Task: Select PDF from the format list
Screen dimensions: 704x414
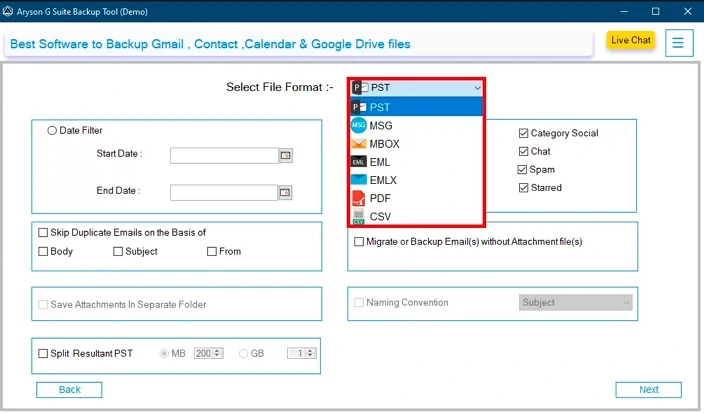Action: coord(416,198)
